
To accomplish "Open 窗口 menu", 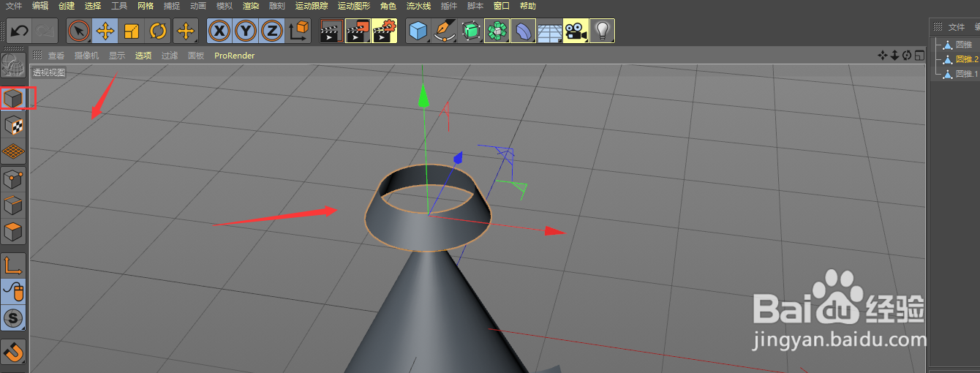I will (502, 6).
